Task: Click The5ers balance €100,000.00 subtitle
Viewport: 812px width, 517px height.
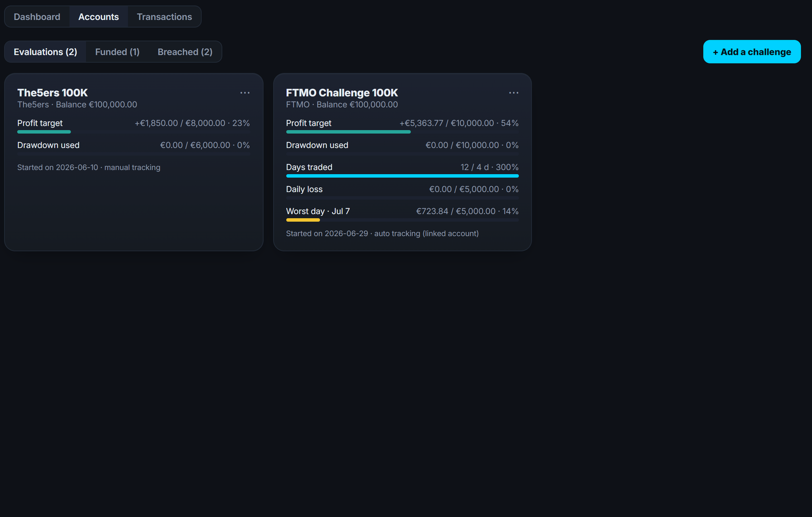Action: [77, 105]
